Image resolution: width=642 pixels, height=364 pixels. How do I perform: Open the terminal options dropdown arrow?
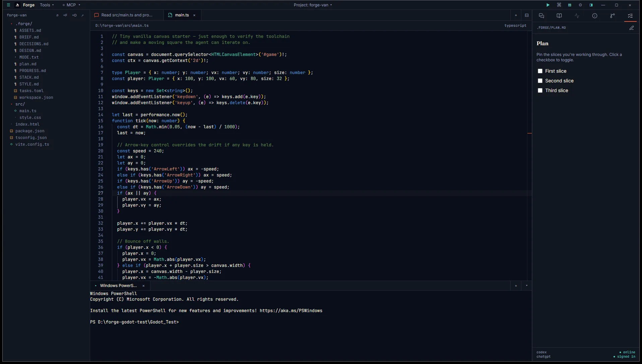point(527,286)
